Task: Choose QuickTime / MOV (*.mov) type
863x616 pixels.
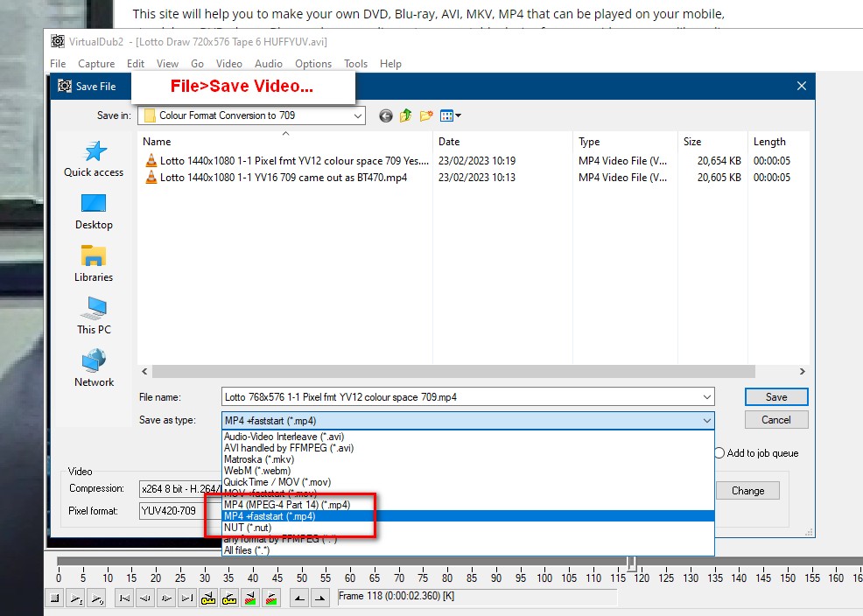Action: point(468,482)
